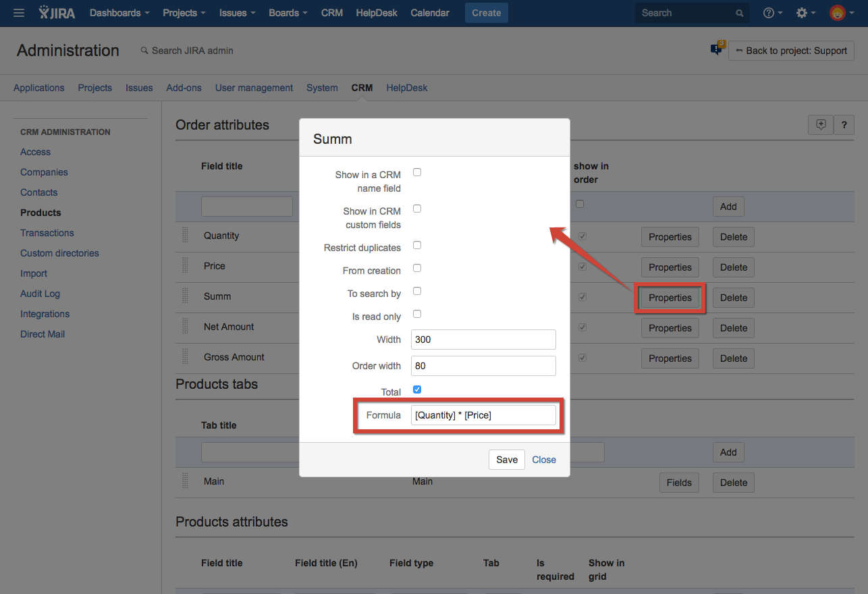Click the feedback notification icon

click(x=717, y=49)
